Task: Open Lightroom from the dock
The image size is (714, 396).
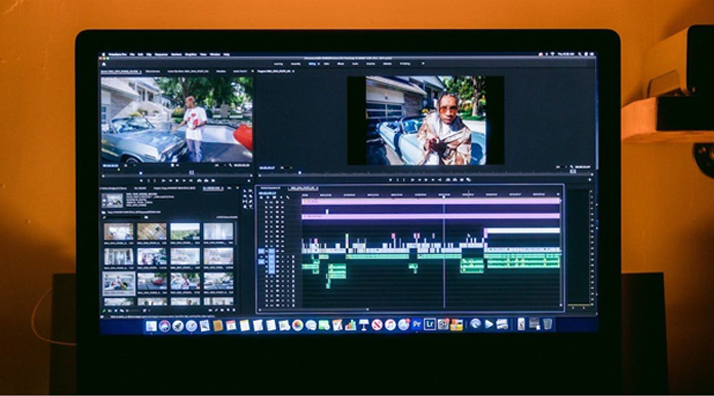Action: coord(430,325)
